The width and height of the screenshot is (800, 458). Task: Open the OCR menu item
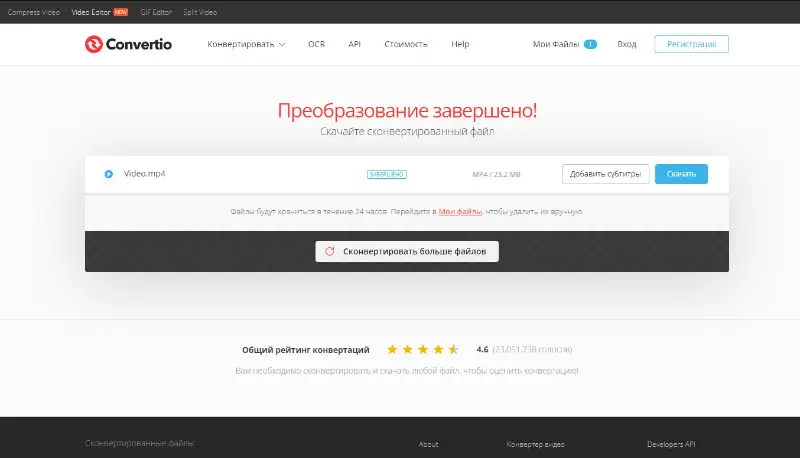pos(316,44)
